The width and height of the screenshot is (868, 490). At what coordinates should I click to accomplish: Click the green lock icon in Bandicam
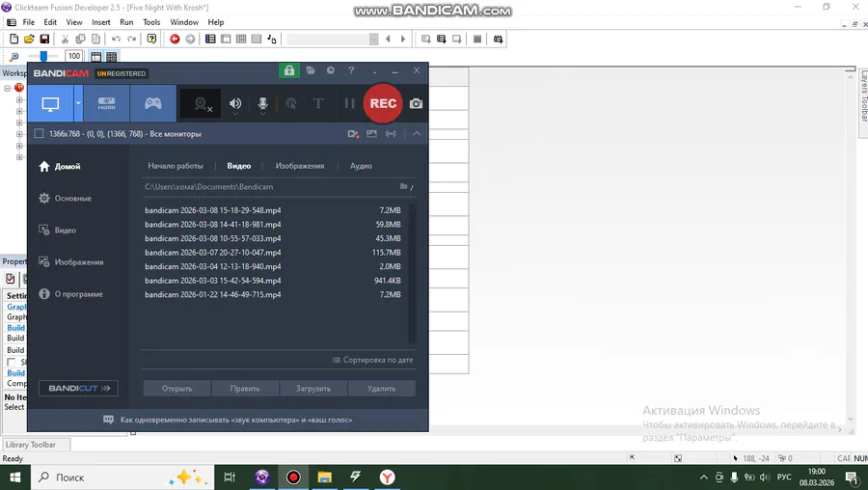(x=289, y=70)
